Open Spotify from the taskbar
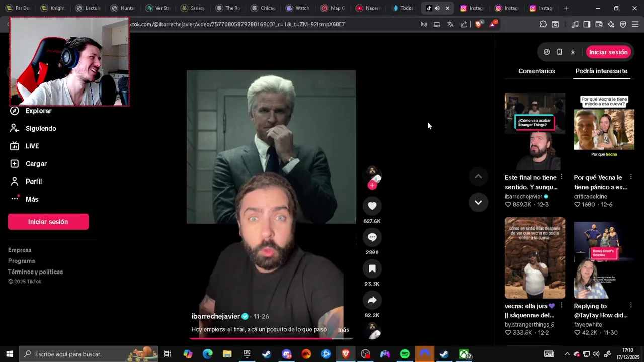This screenshot has height=362, width=644. tap(405, 354)
